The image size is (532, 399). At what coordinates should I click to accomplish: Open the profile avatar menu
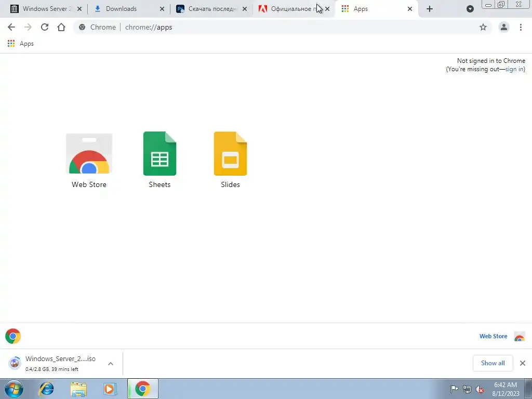coord(504,27)
